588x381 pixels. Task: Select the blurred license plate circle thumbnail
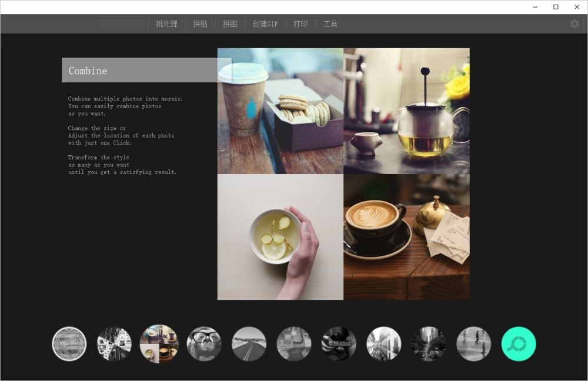pos(294,344)
